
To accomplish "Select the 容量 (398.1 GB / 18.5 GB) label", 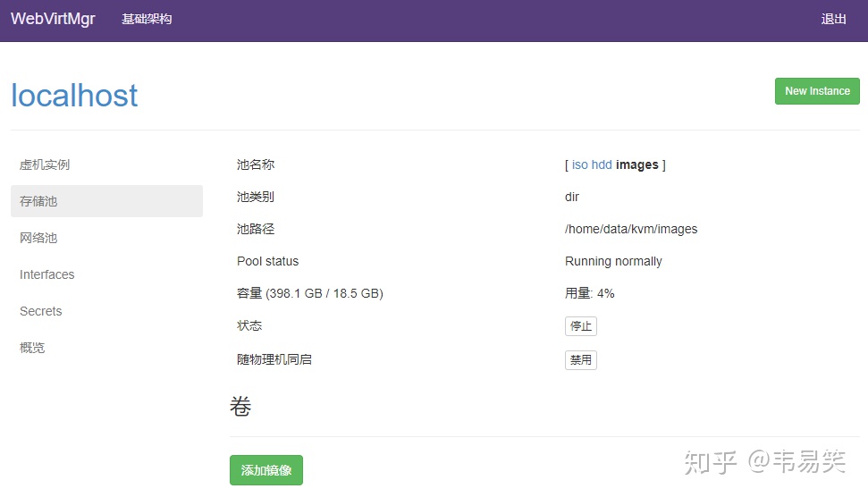I will (x=310, y=293).
